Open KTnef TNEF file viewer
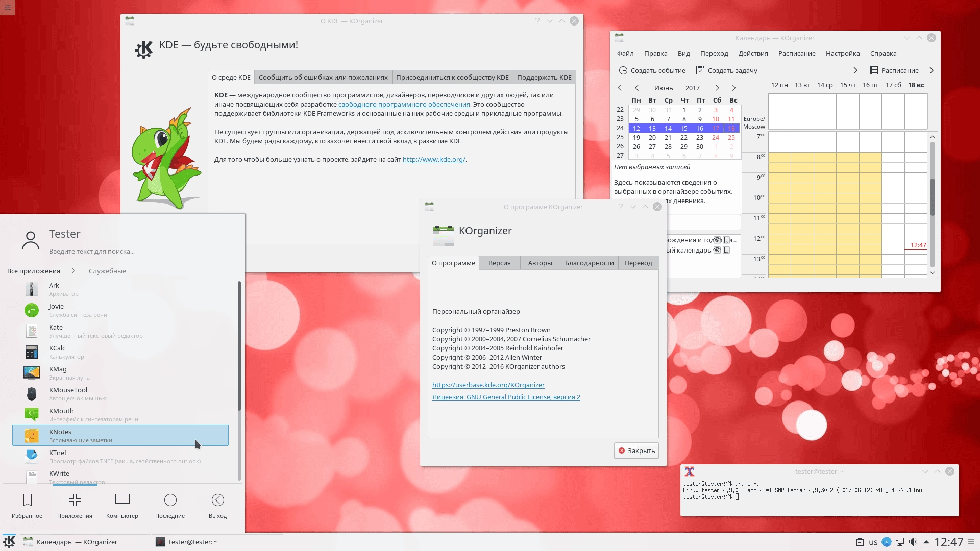 (x=120, y=457)
